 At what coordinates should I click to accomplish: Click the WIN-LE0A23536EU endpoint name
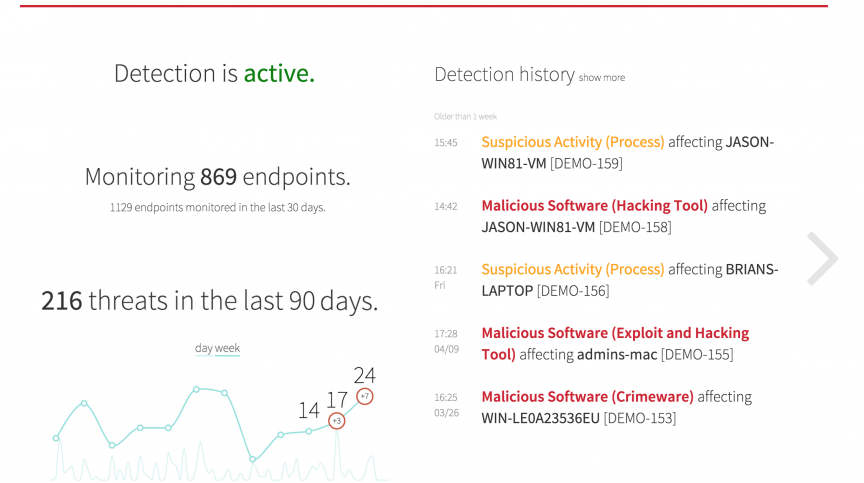540,418
